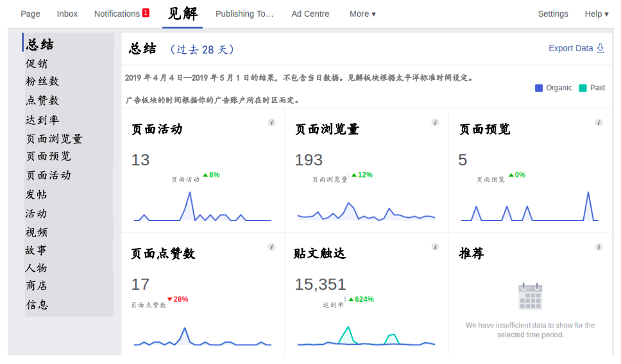
Task: Click info icon on 页面活动 card
Action: [x=272, y=122]
